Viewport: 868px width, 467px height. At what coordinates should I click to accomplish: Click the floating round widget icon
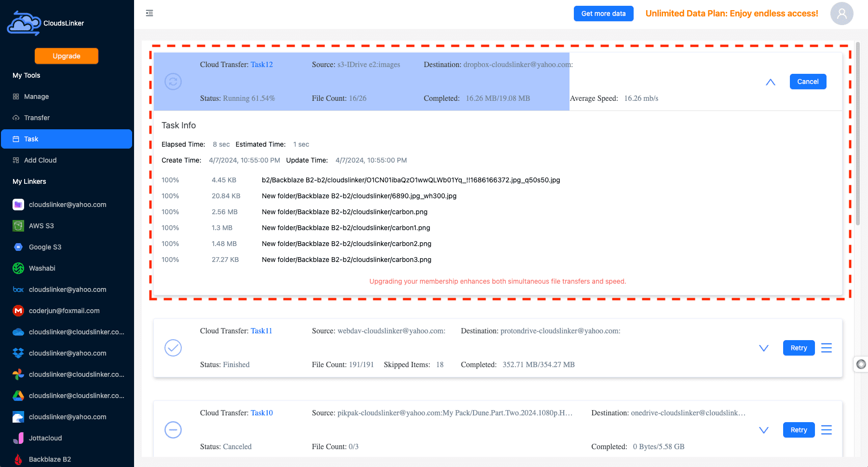[x=861, y=364]
